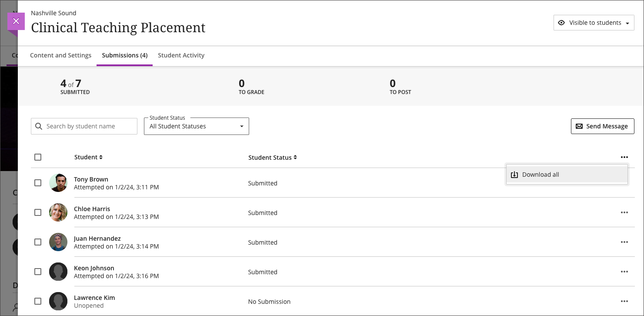
Task: Click the search magnifier icon
Action: [x=39, y=126]
